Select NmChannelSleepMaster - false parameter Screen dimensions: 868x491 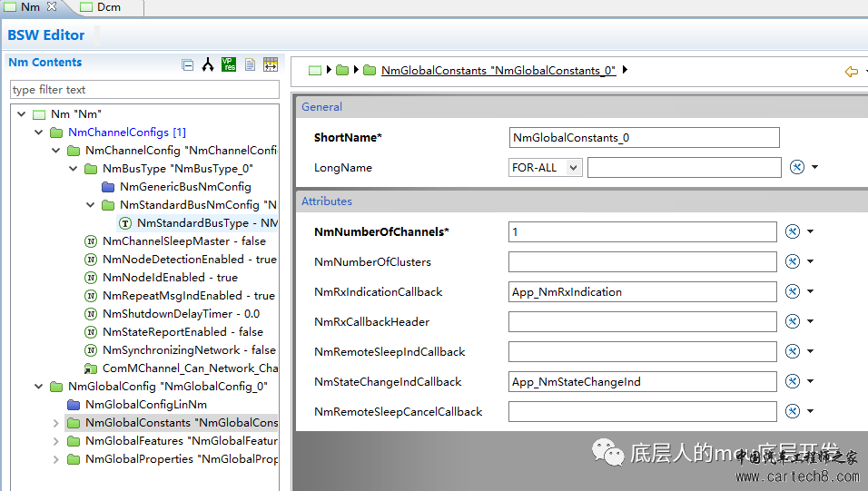click(183, 241)
